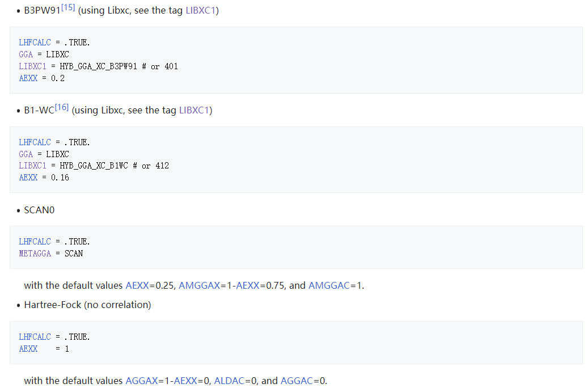Image resolution: width=588 pixels, height=388 pixels.
Task: Open AEXX in the B1-WC code block
Action: (28, 178)
